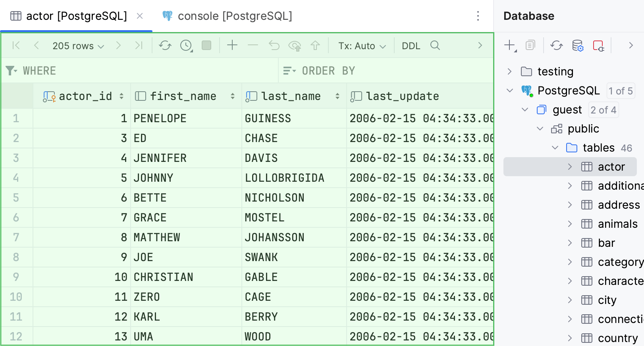The width and height of the screenshot is (644, 346).
Task: Create a new data source with the plus icon
Action: point(509,45)
